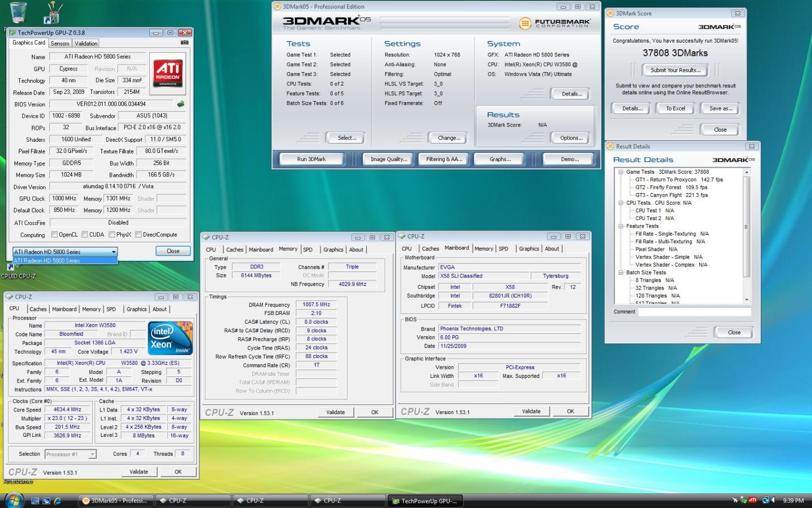
Task: Open the Processor #1 selection dropdown
Action: pyautogui.click(x=71, y=454)
